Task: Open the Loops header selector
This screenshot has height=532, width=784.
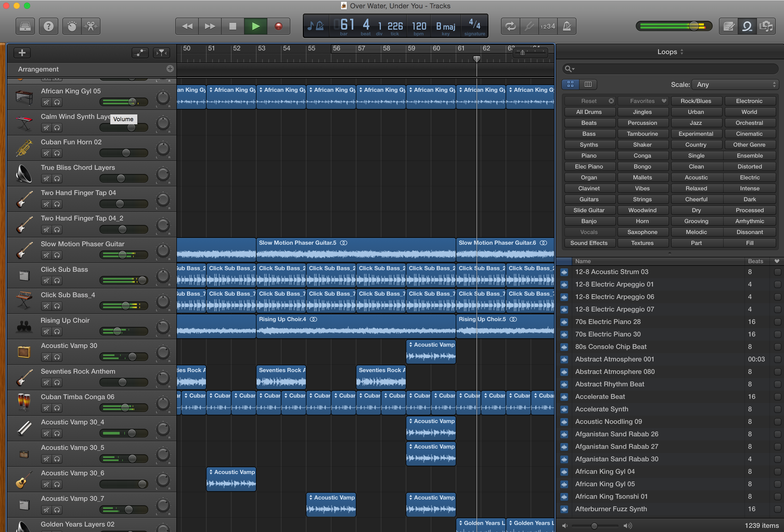Action: (x=670, y=52)
